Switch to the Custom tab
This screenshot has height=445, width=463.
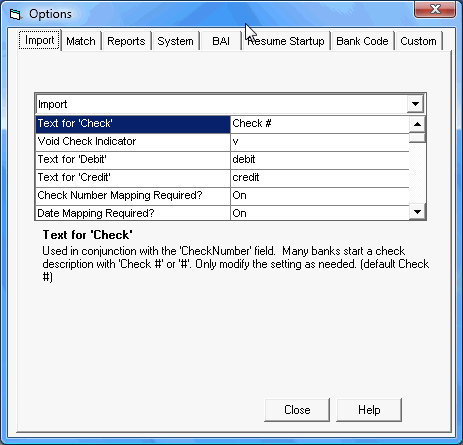pos(418,41)
